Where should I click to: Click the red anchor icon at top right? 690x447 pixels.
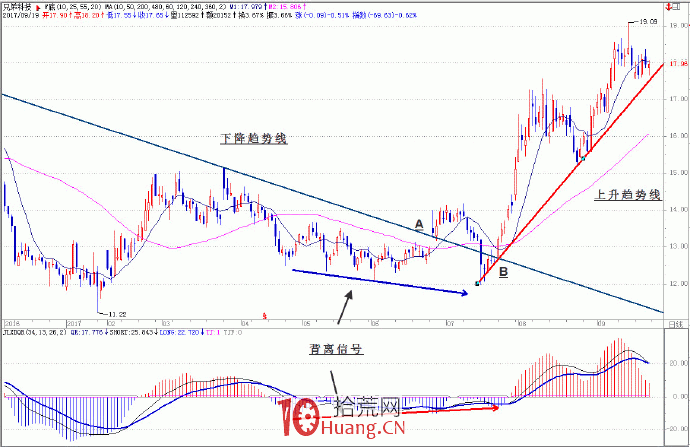[x=669, y=6]
